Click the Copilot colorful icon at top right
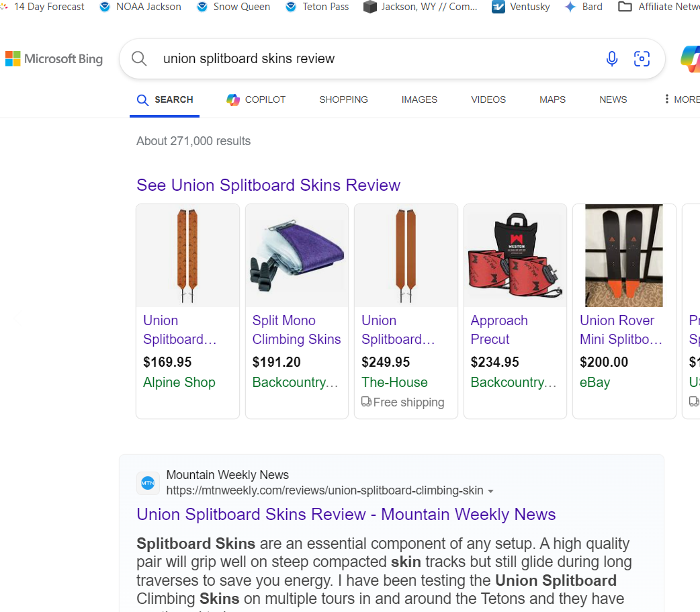Image resolution: width=700 pixels, height=612 pixels. [691, 59]
